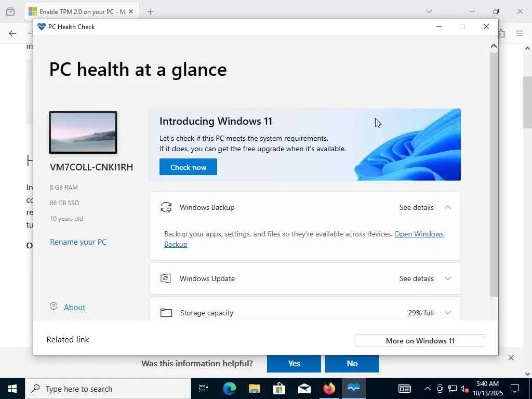Open the About link
This screenshot has height=399, width=532.
pyautogui.click(x=74, y=308)
